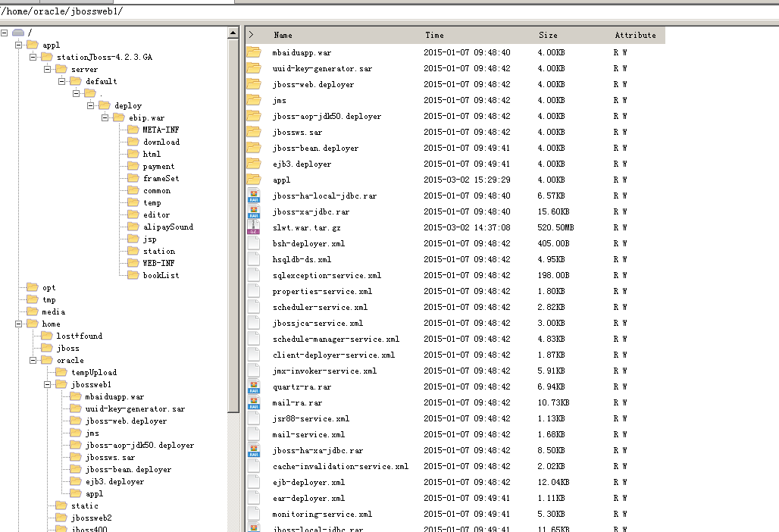Select cache-invalidation-service.xml in file list
Viewport: 779px width, 532px height.
[x=340, y=466]
